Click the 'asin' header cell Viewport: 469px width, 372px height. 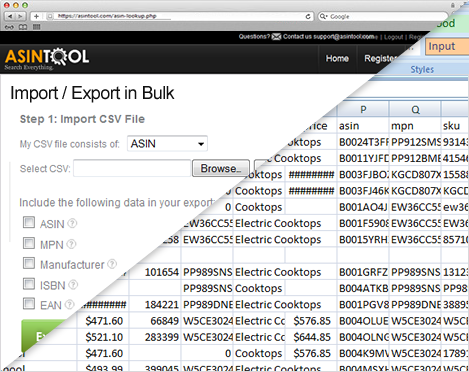pyautogui.click(x=363, y=126)
